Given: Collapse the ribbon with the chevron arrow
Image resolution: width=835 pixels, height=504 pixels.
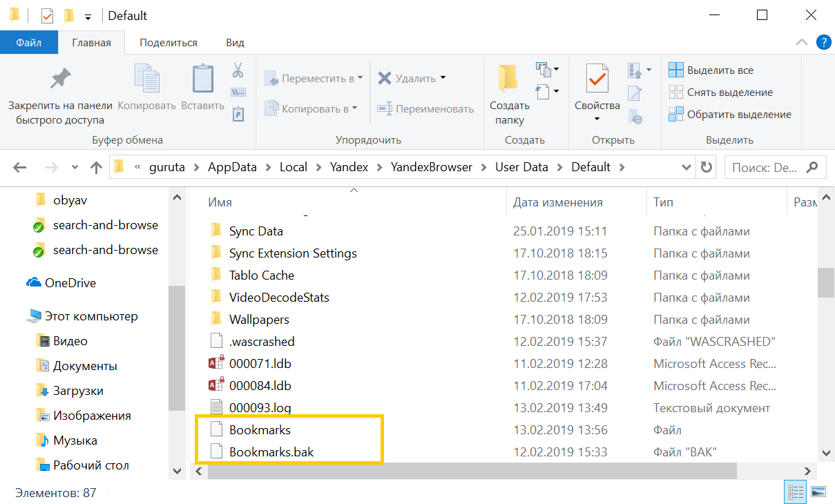Looking at the screenshot, I should 802,41.
